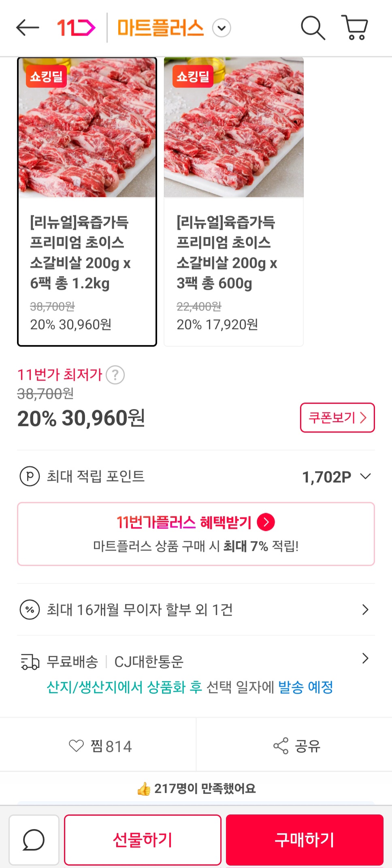Open the 217명이 만족했어요 reviews summary
This screenshot has width=392, height=868.
[196, 789]
